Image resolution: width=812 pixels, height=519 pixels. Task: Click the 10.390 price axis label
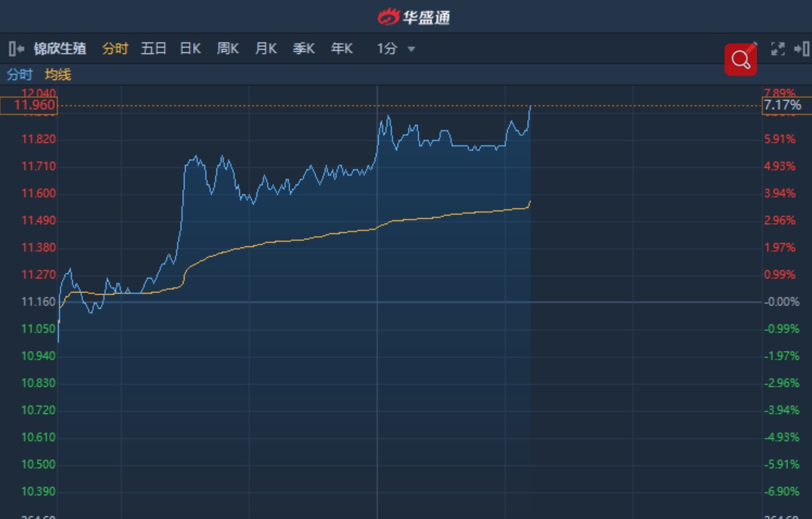38,492
